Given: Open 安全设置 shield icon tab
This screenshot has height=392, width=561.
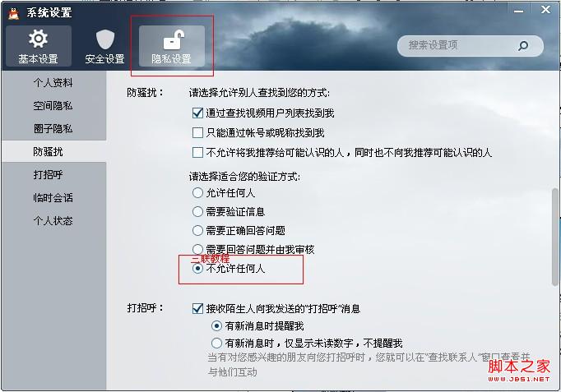Looking at the screenshot, I should point(104,46).
